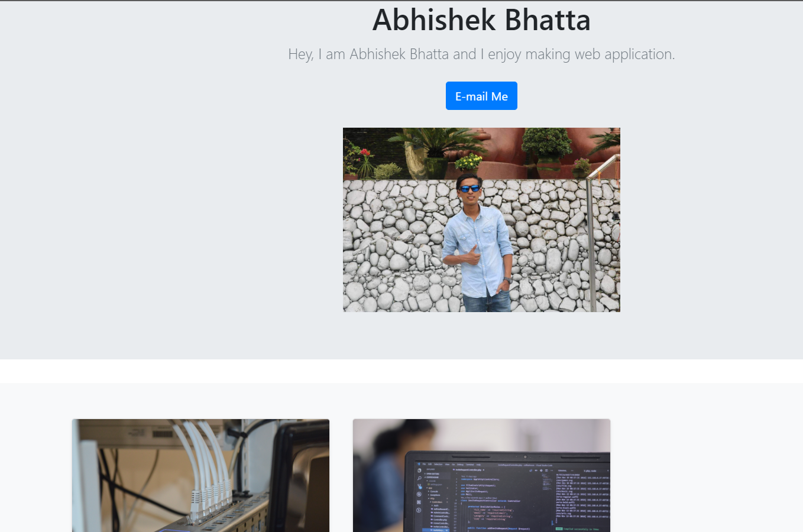Screen dimensions: 803x532
Task: Click the red flowers at the photo's left
Action: 361,157
